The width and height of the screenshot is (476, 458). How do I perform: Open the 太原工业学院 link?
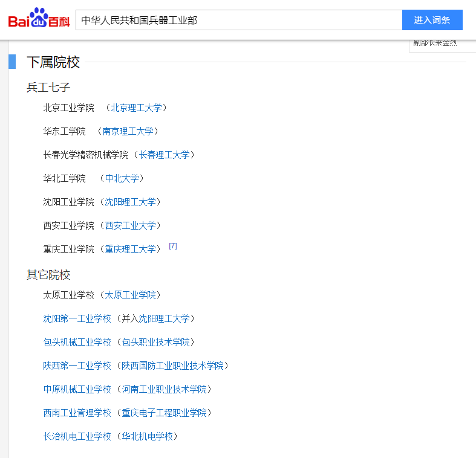click(130, 295)
